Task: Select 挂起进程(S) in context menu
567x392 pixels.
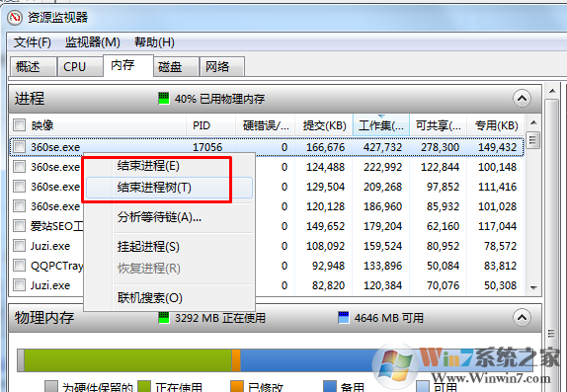Action: coord(169,247)
